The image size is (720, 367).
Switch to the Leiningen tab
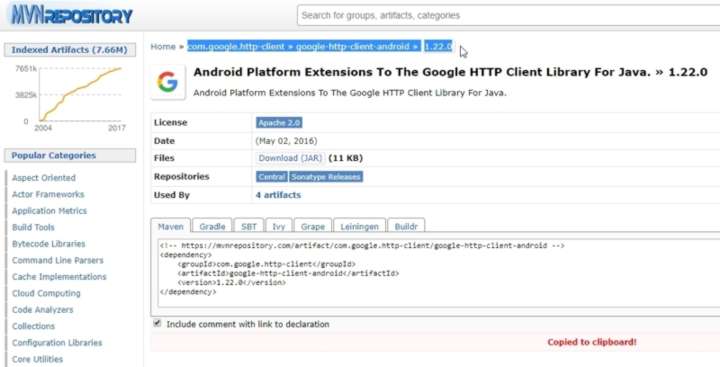pos(360,226)
